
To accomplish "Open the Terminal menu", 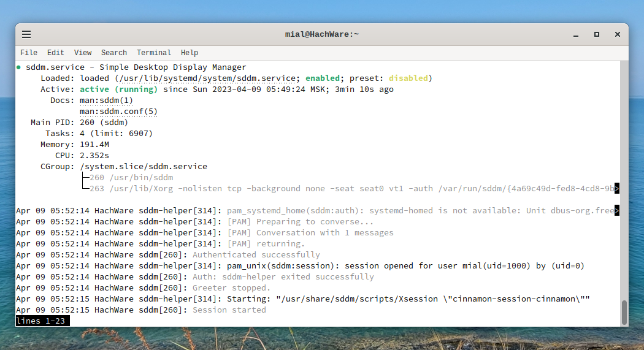I will pos(153,53).
